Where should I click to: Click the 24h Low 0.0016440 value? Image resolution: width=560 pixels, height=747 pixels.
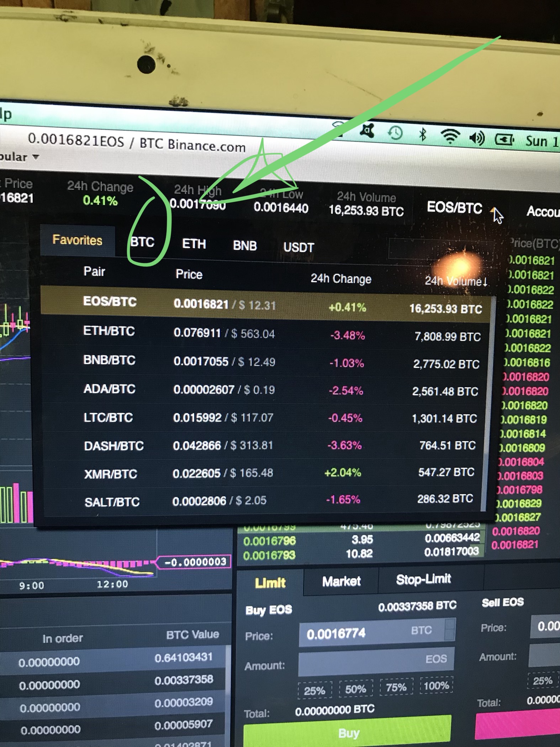[x=281, y=207]
